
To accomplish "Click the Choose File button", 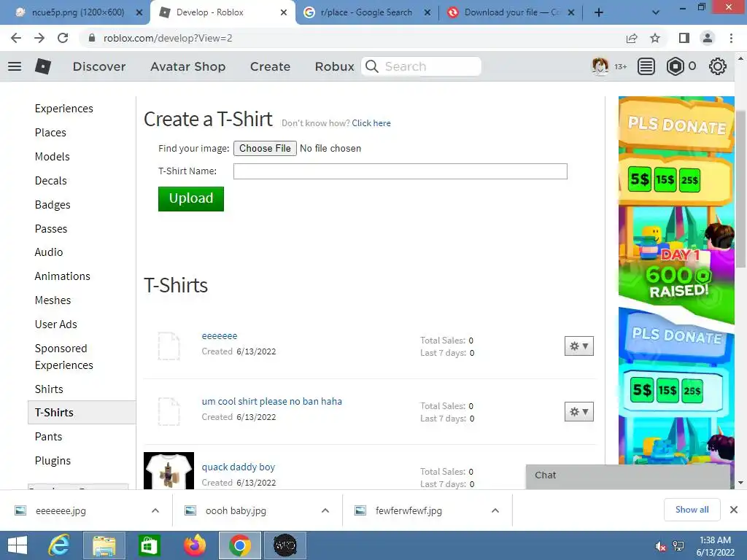I will click(x=265, y=148).
